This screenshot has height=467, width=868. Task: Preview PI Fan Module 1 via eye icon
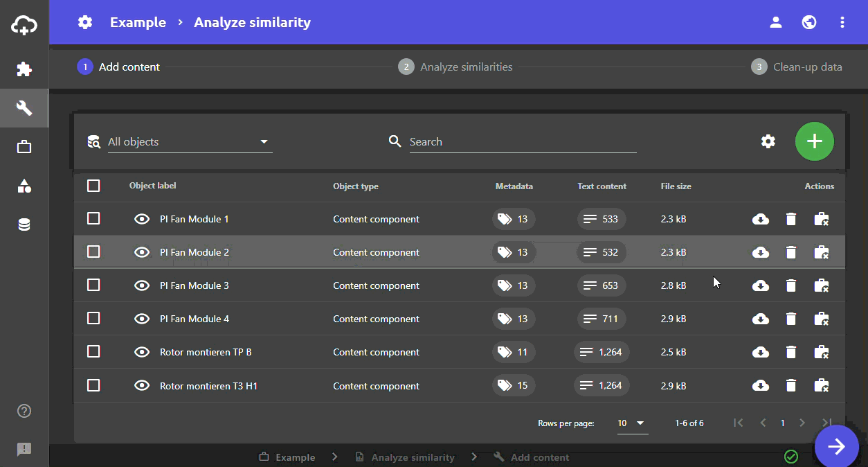tap(142, 219)
